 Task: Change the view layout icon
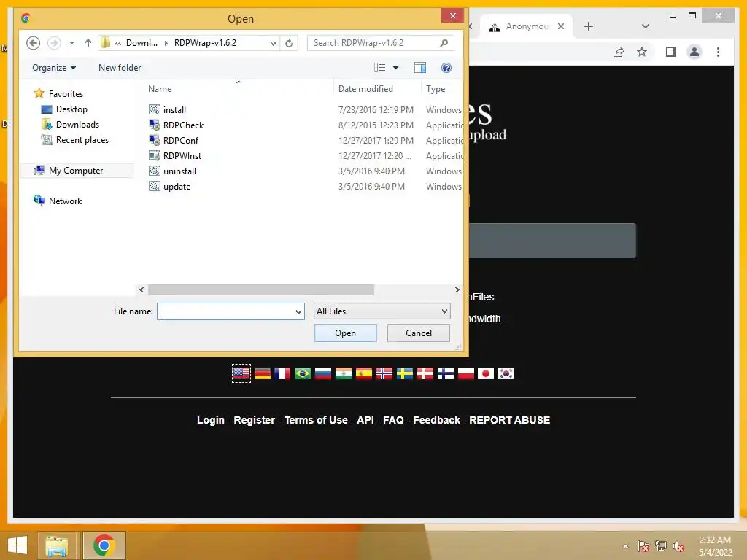(x=379, y=68)
